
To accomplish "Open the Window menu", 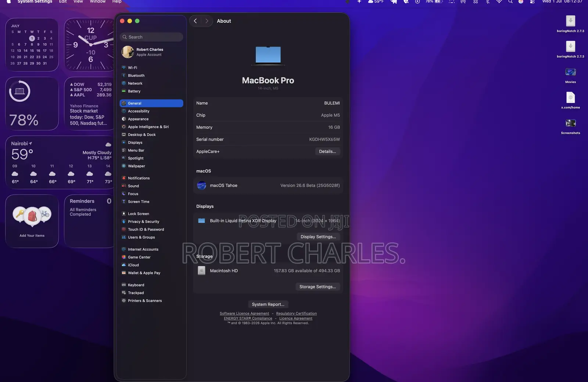I will click(98, 2).
